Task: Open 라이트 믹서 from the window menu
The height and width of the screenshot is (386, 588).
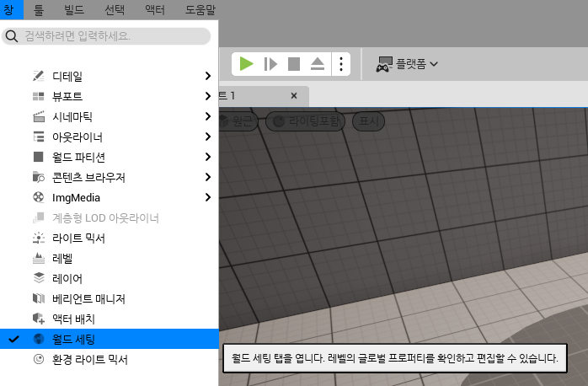Action: (110, 238)
